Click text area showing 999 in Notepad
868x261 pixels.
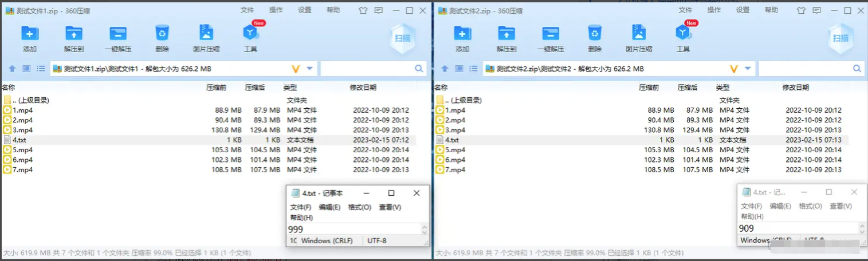point(354,229)
